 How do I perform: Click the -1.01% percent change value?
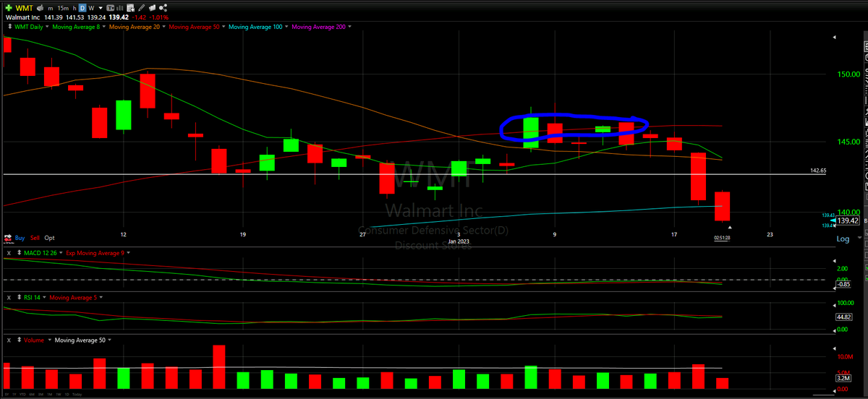159,17
